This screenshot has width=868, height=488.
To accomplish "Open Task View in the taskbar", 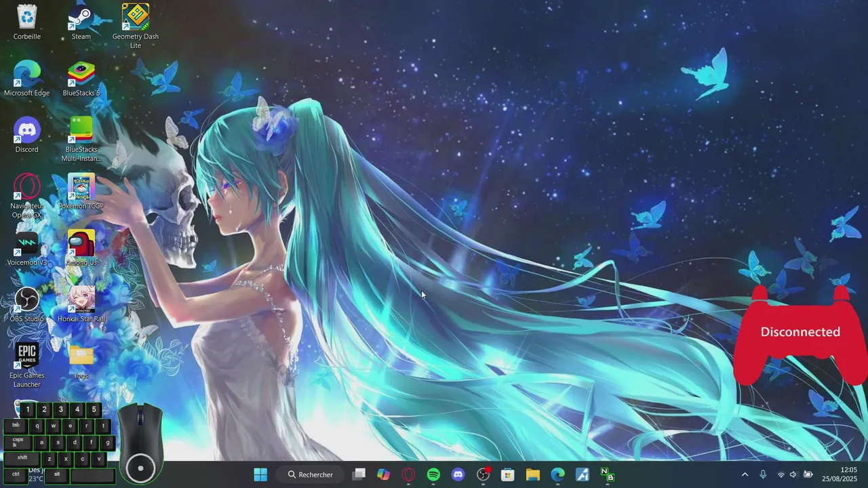I will 359,474.
